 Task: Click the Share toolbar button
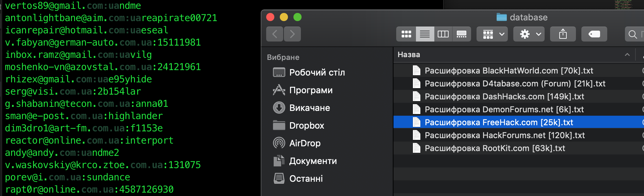coord(563,34)
